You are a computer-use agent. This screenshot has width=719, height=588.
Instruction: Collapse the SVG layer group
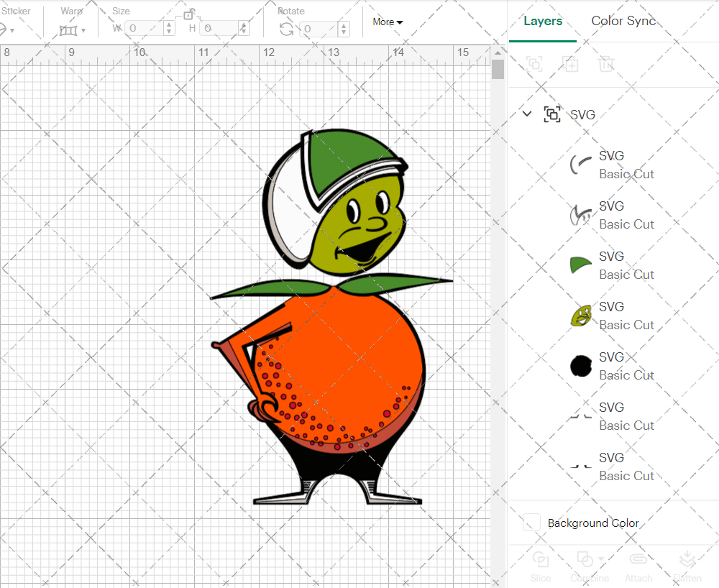tap(527, 114)
